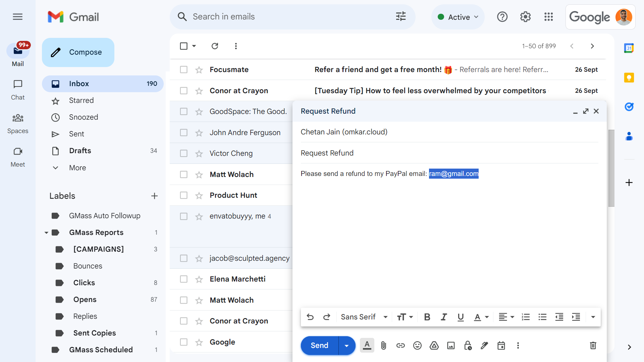Select the Focusmate email checkbox
The image size is (644, 362).
[183, 70]
